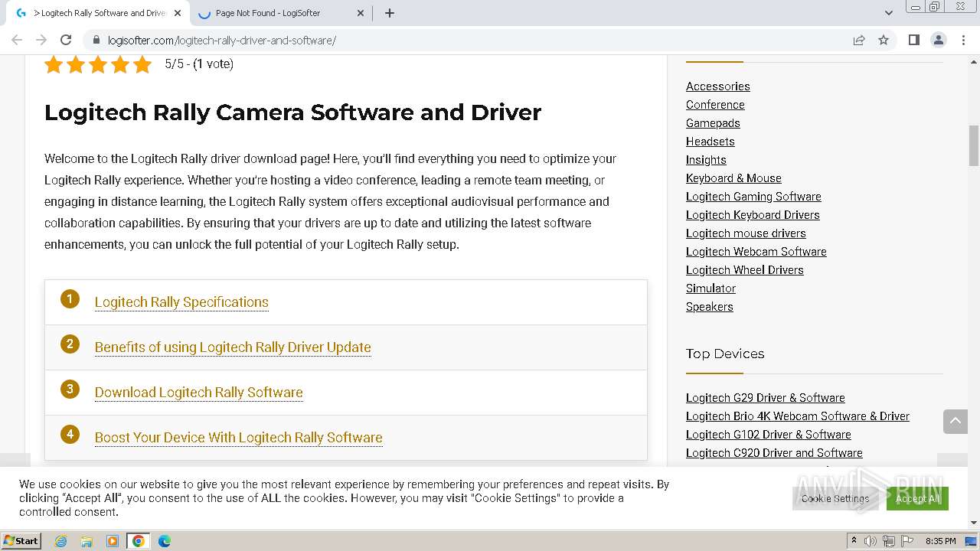
Task: Bookmark this page with the star icon
Action: (884, 40)
